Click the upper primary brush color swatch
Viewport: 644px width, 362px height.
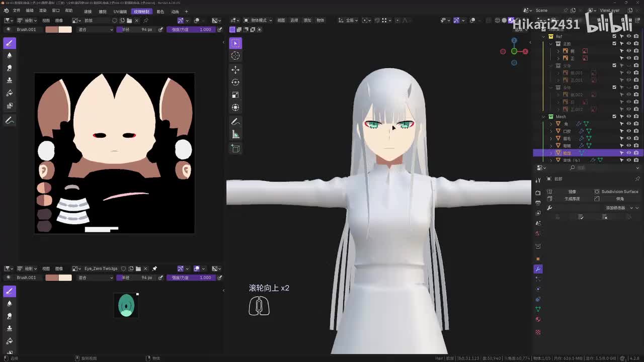coord(52,30)
